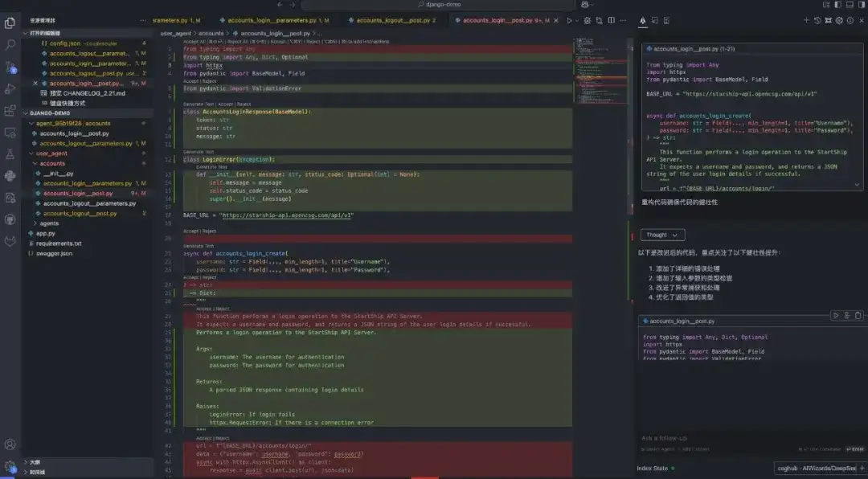Open the GitHub view in activity bar
868x479 pixels.
coord(10,219)
